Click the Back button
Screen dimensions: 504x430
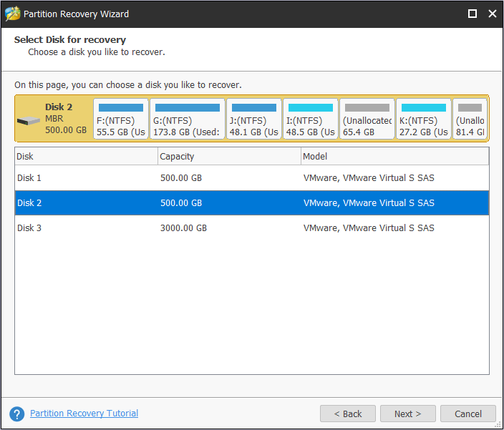(347, 414)
